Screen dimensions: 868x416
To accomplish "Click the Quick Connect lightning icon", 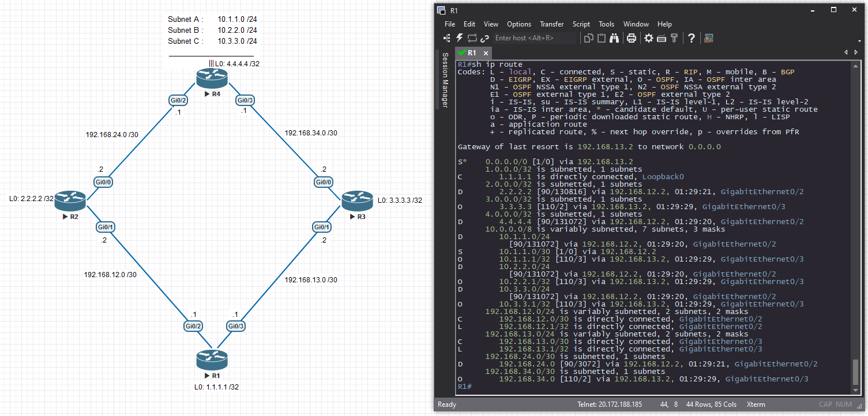I will click(x=460, y=38).
